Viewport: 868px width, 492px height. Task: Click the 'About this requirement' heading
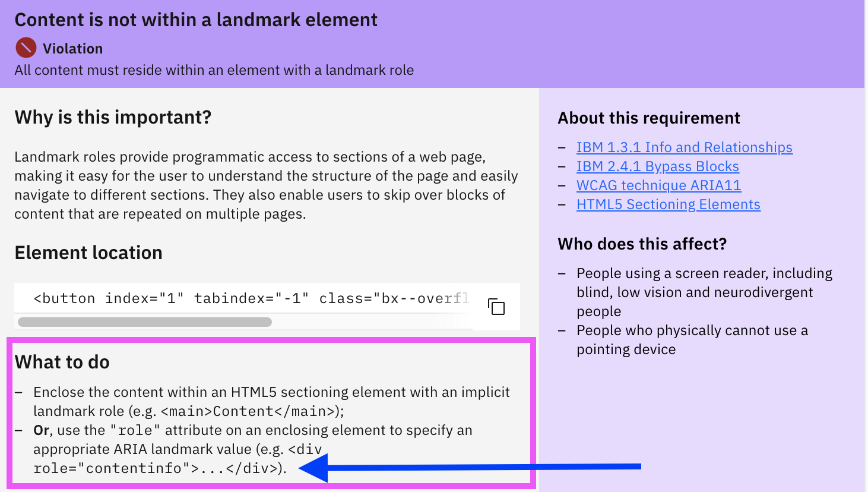(649, 118)
